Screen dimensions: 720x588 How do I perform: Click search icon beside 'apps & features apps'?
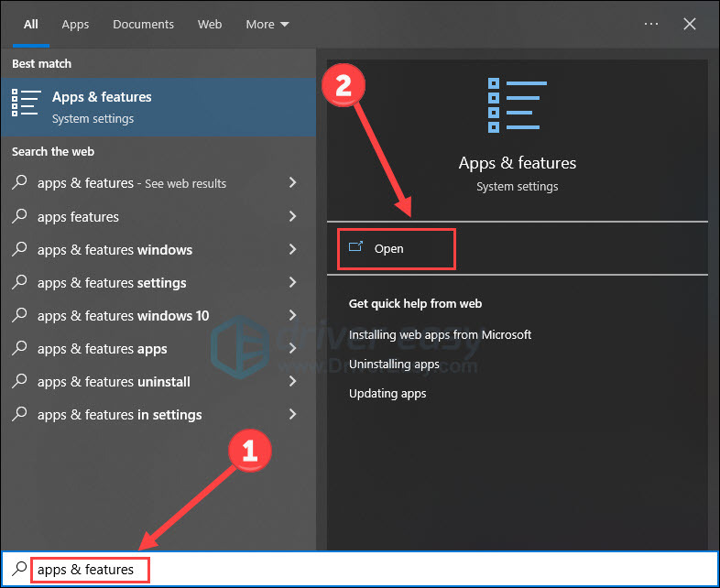19,348
